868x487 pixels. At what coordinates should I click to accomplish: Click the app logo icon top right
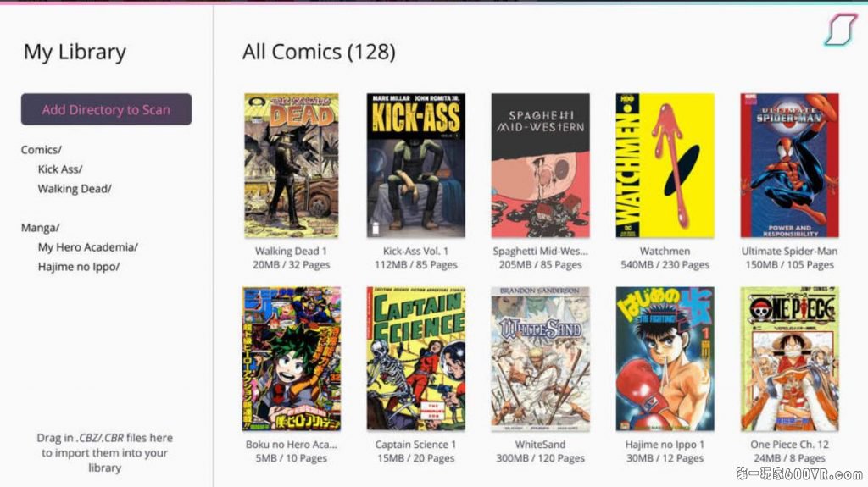click(x=840, y=30)
